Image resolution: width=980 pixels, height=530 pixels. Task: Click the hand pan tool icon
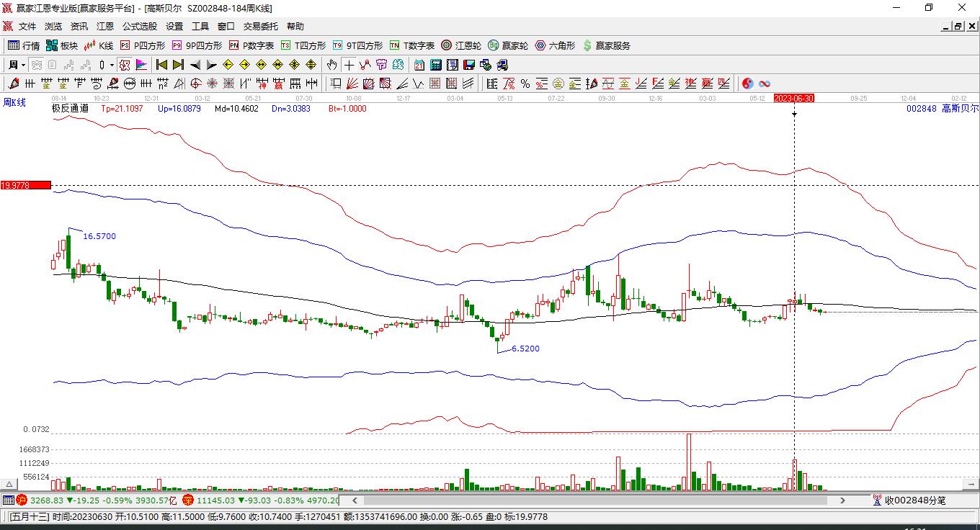tap(331, 65)
